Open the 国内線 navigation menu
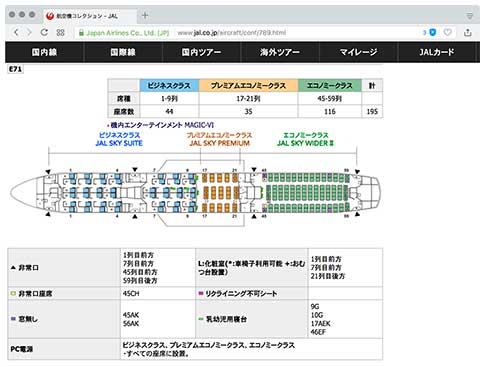This screenshot has width=485, height=367. [x=44, y=52]
